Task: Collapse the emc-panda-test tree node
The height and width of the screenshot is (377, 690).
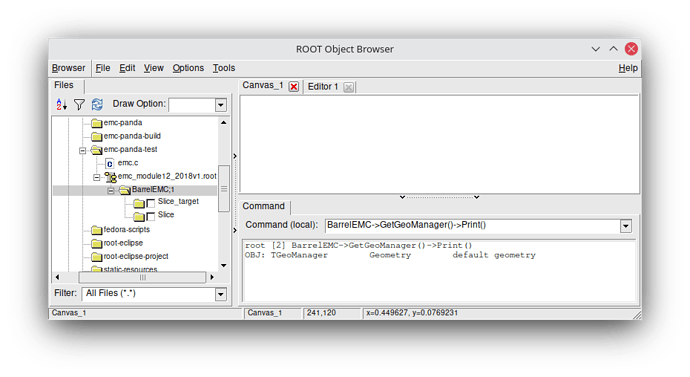Action: click(82, 150)
